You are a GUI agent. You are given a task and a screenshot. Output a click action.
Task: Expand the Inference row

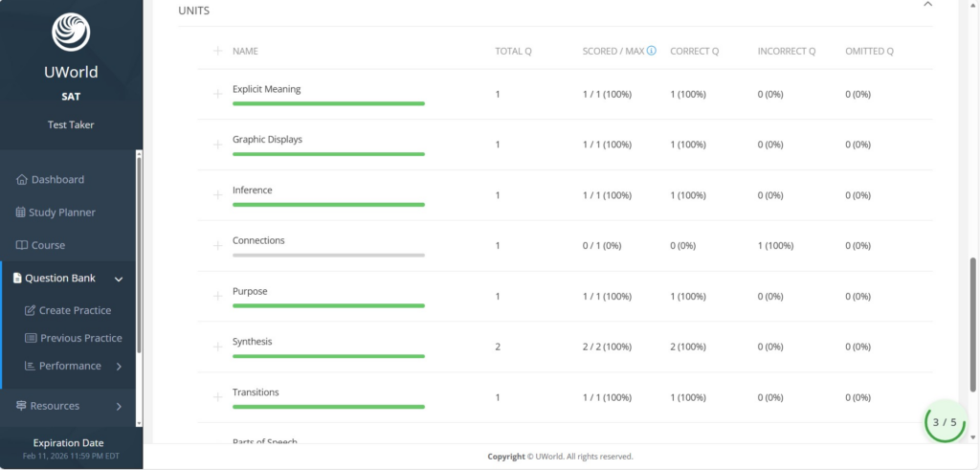tap(217, 195)
